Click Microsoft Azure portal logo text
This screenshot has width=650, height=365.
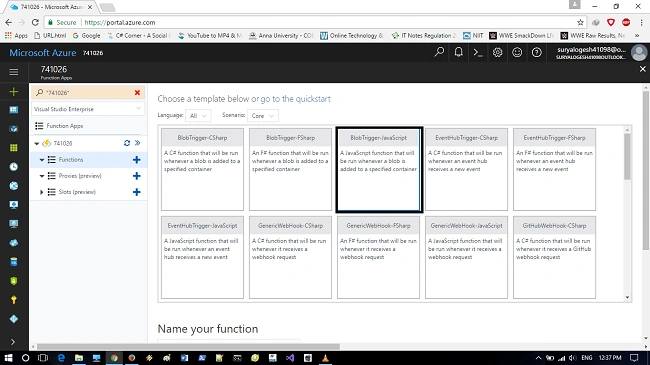click(43, 53)
